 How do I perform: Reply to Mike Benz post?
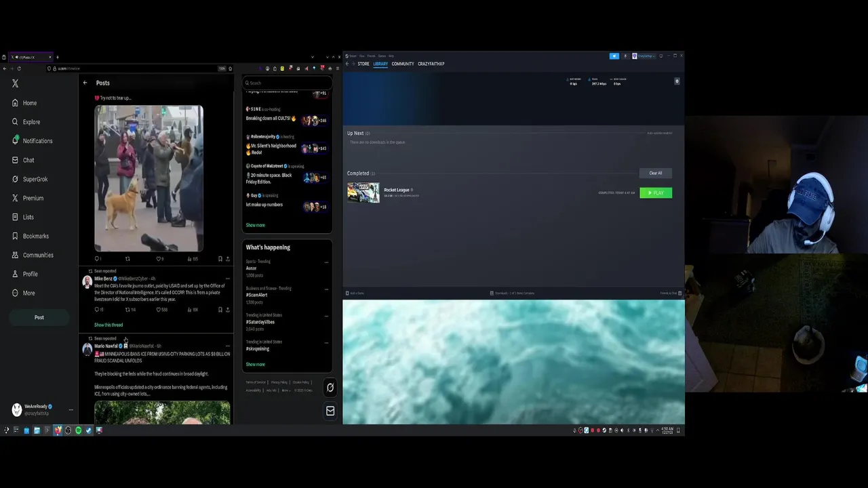coord(98,310)
